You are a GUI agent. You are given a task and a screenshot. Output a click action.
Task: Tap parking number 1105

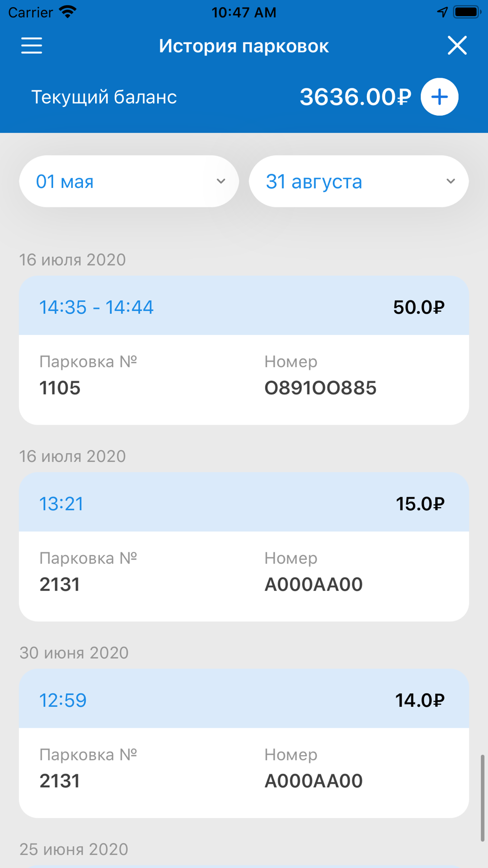coord(60,388)
